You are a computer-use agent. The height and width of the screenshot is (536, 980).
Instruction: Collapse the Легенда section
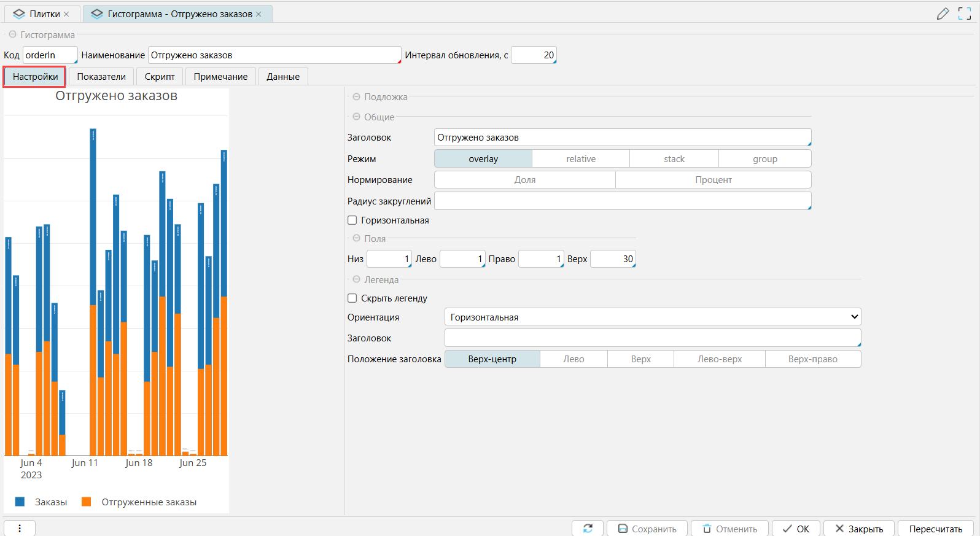pyautogui.click(x=356, y=279)
